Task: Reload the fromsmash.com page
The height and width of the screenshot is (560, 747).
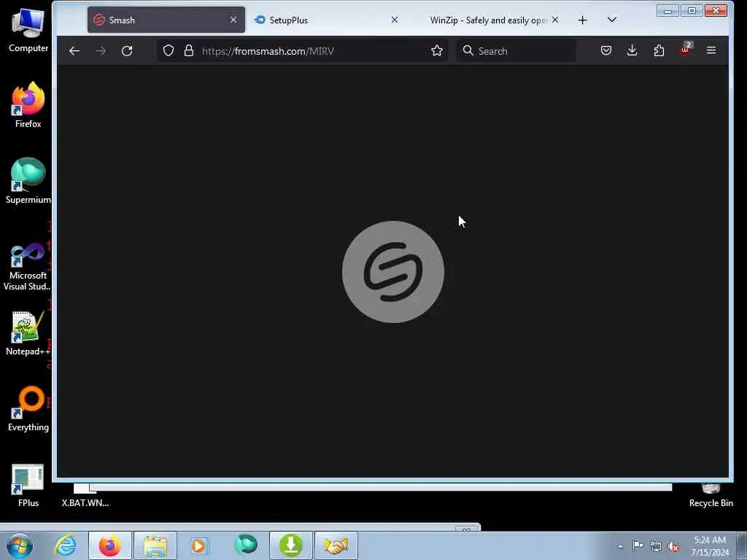Action: [x=127, y=51]
